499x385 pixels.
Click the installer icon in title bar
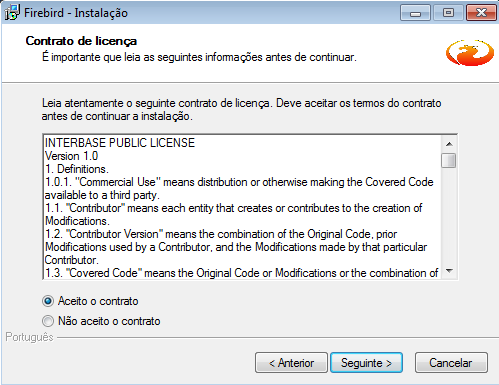pos(12,13)
